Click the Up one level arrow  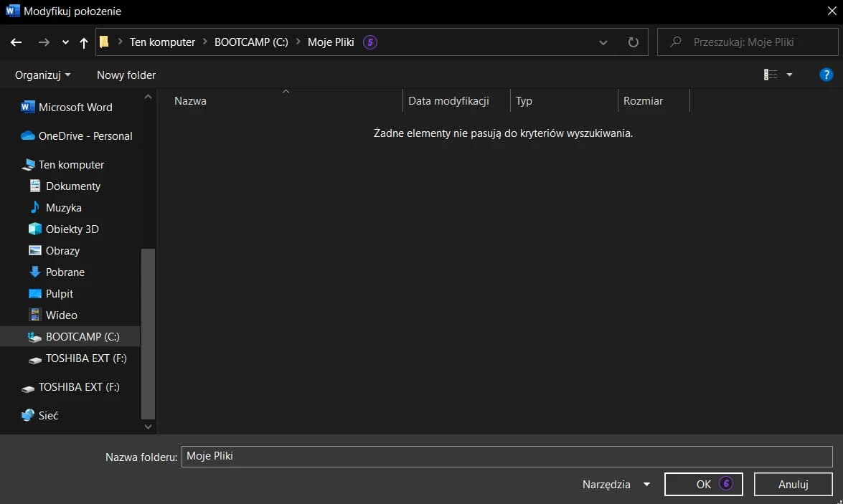83,42
